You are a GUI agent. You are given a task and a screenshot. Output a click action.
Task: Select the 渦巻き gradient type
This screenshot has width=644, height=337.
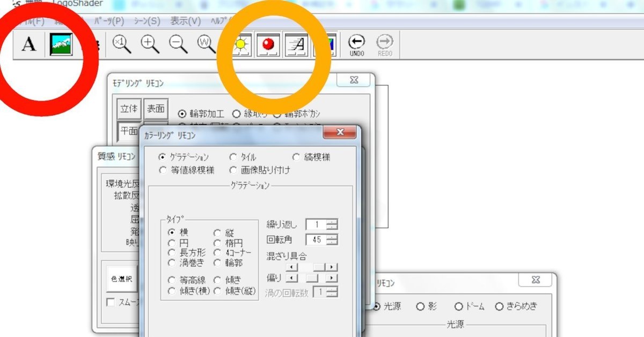click(173, 263)
